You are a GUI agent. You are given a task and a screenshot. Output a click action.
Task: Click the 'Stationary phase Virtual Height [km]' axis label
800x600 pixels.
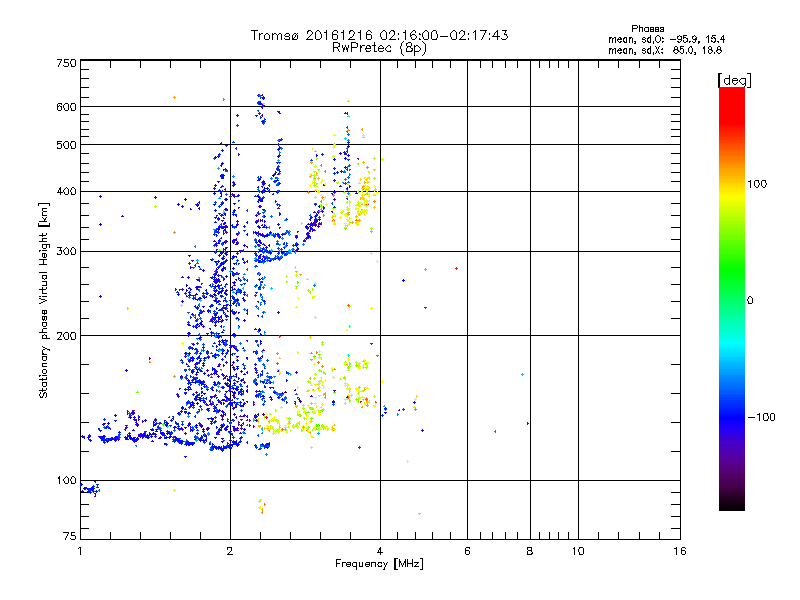click(44, 300)
